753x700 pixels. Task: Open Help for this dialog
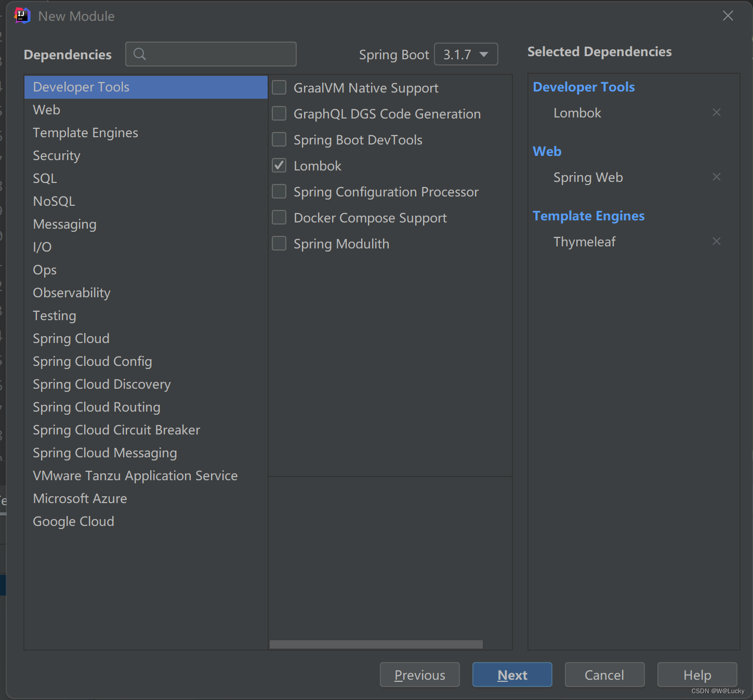pos(697,675)
